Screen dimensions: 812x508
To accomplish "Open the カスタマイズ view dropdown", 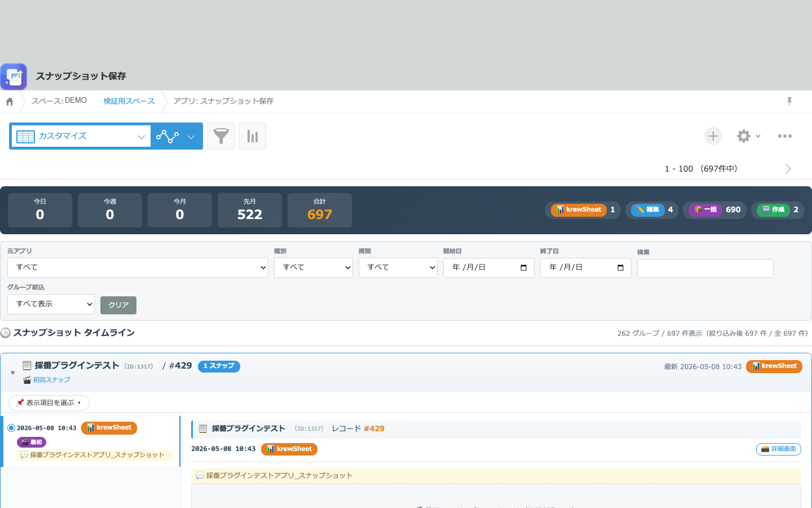I will (x=81, y=136).
